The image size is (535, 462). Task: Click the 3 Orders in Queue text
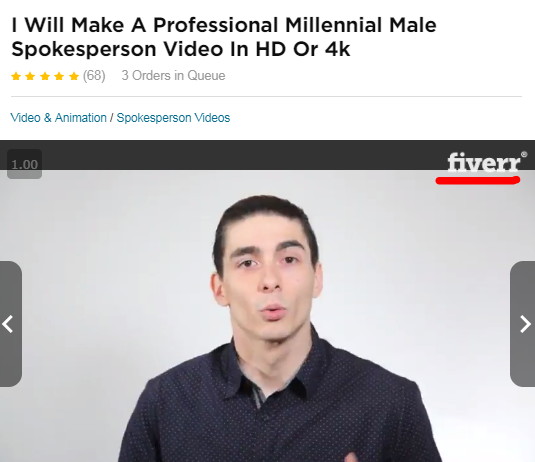pos(173,76)
